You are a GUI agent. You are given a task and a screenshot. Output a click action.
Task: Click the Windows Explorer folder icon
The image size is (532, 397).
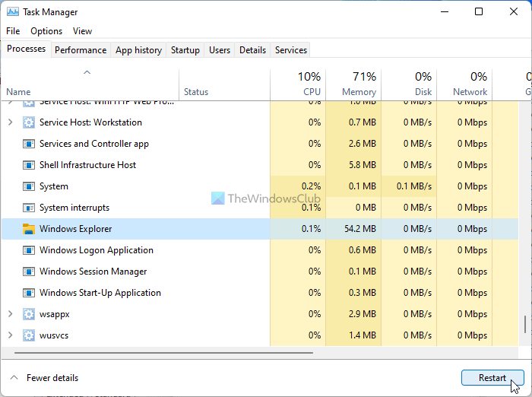point(29,229)
